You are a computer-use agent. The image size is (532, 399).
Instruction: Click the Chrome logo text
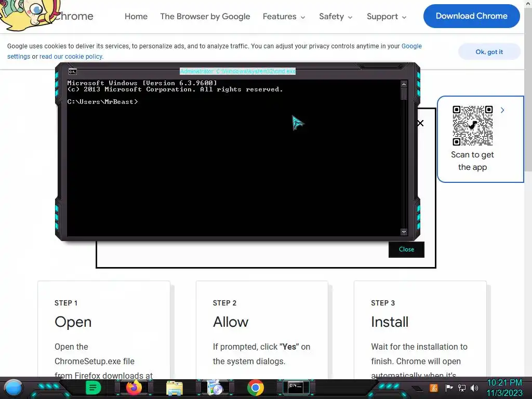pyautogui.click(x=74, y=16)
